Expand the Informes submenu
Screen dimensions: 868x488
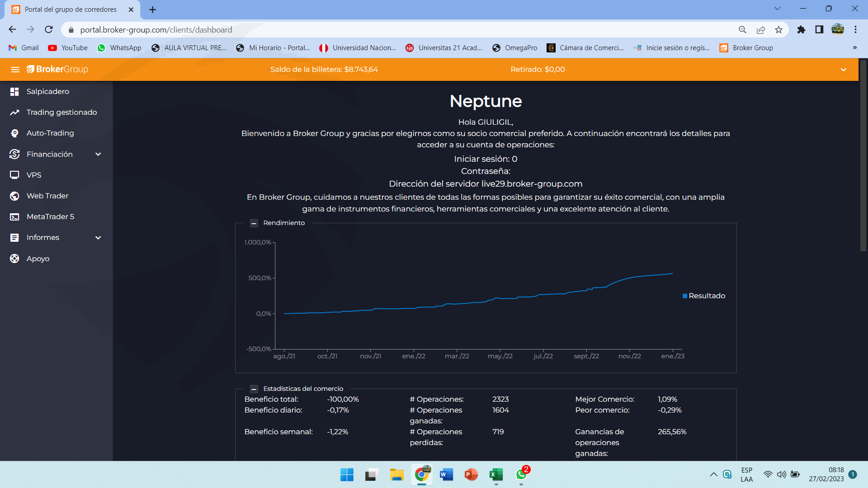[98, 238]
